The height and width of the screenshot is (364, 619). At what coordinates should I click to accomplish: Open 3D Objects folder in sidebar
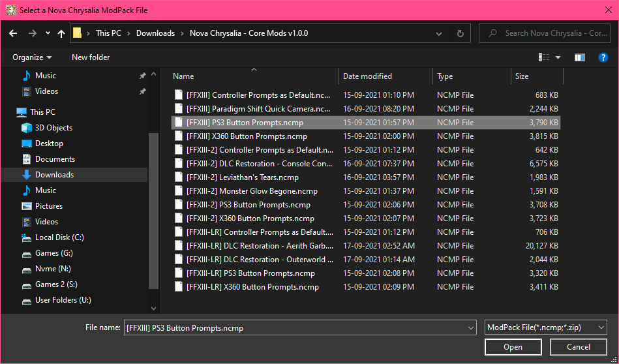click(53, 128)
